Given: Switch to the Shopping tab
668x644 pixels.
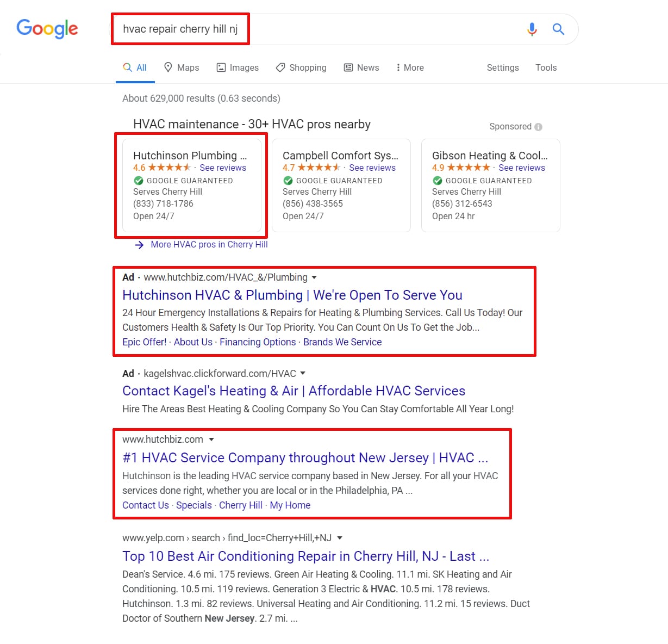Looking at the screenshot, I should pyautogui.click(x=301, y=67).
